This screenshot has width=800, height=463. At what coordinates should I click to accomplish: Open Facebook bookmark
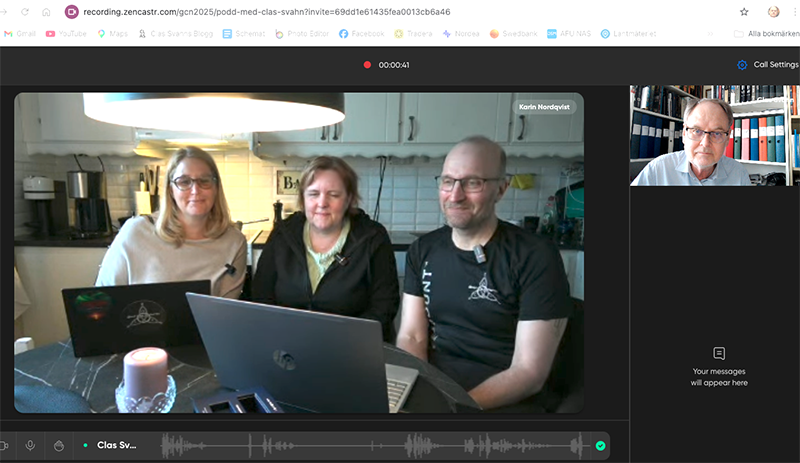click(362, 33)
